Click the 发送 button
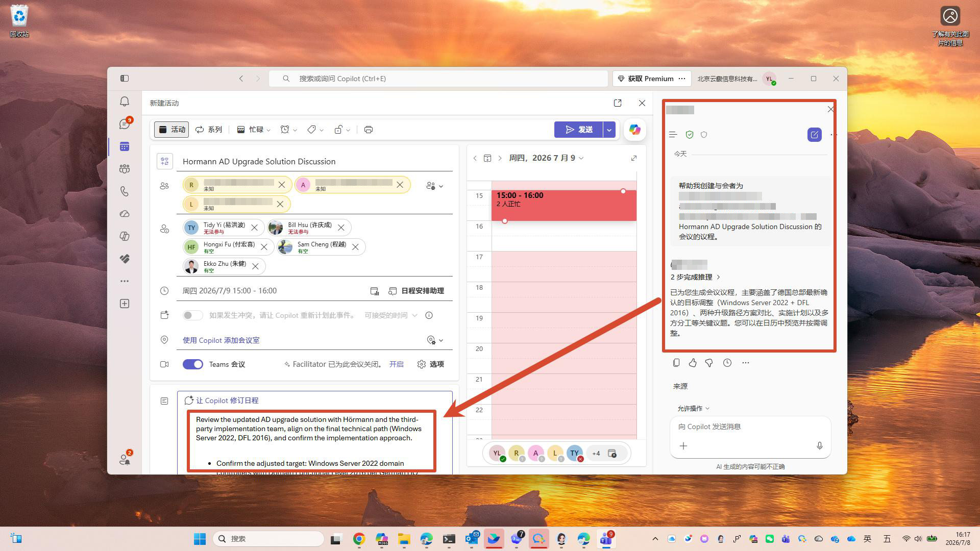Image resolution: width=980 pixels, height=551 pixels. click(x=579, y=130)
